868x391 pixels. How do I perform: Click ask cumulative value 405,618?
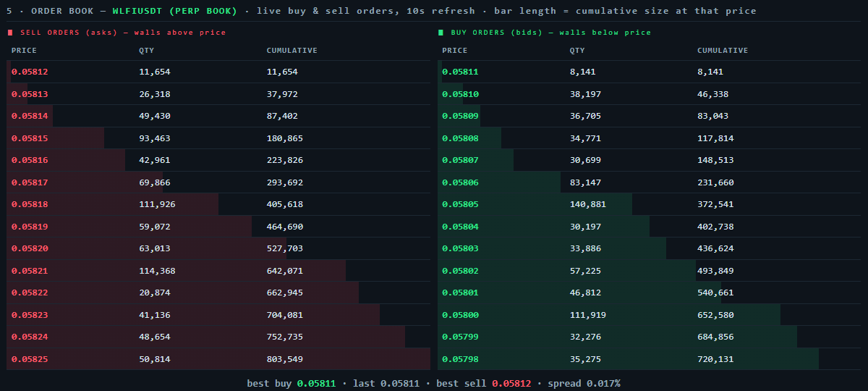[285, 204]
